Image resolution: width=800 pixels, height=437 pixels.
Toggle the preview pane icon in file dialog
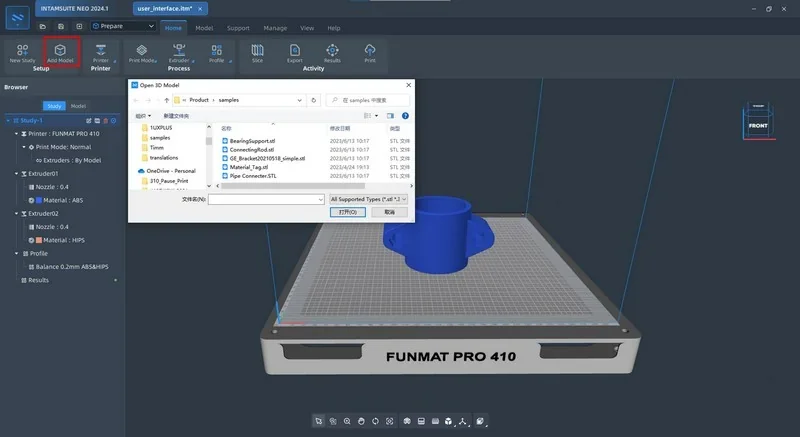(390, 116)
